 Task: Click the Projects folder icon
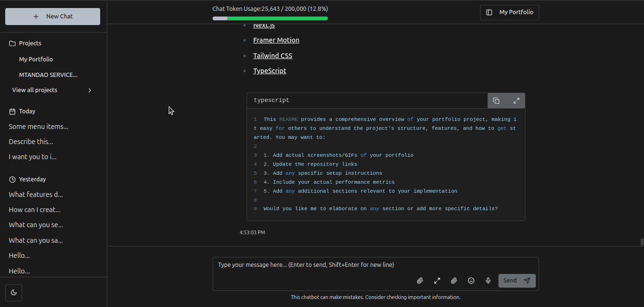click(x=12, y=43)
